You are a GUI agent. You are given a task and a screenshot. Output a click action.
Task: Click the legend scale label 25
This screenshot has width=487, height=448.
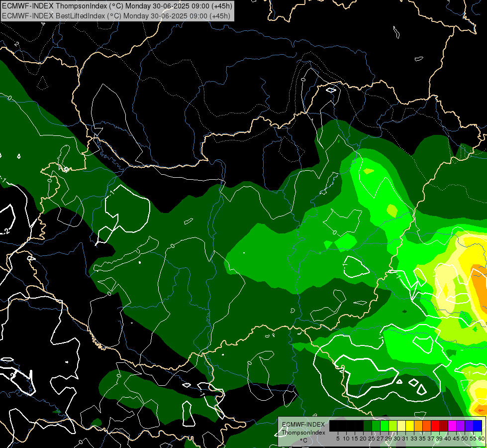372,439
